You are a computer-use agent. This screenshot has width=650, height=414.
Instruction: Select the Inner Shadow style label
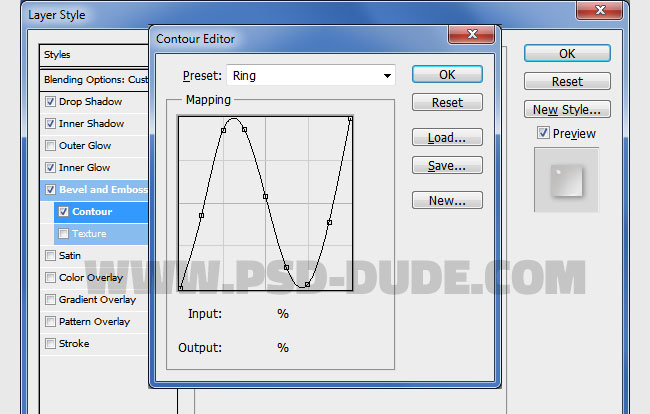click(91, 123)
